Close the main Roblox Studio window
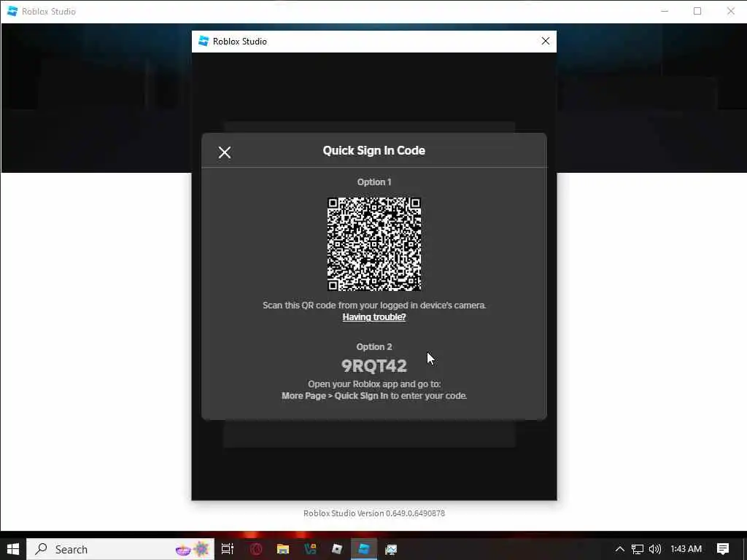This screenshot has width=747, height=560. pos(731,11)
